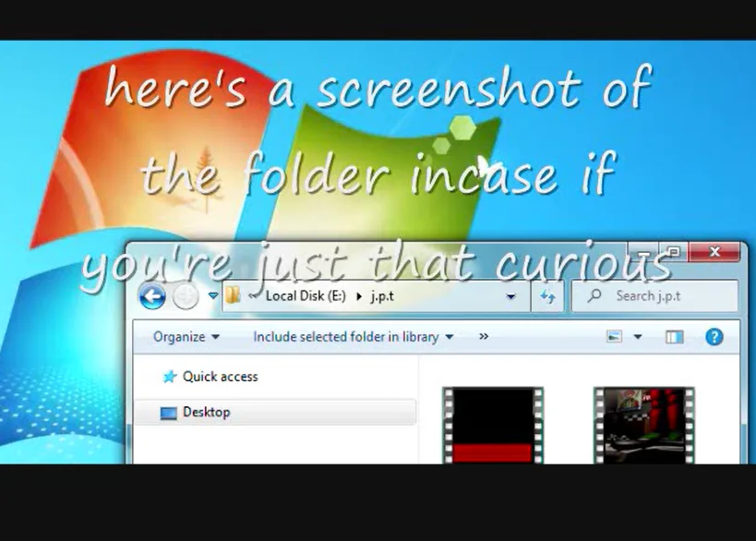The image size is (756, 541).
Task: Click the magnifier icon in search box
Action: tap(594, 295)
